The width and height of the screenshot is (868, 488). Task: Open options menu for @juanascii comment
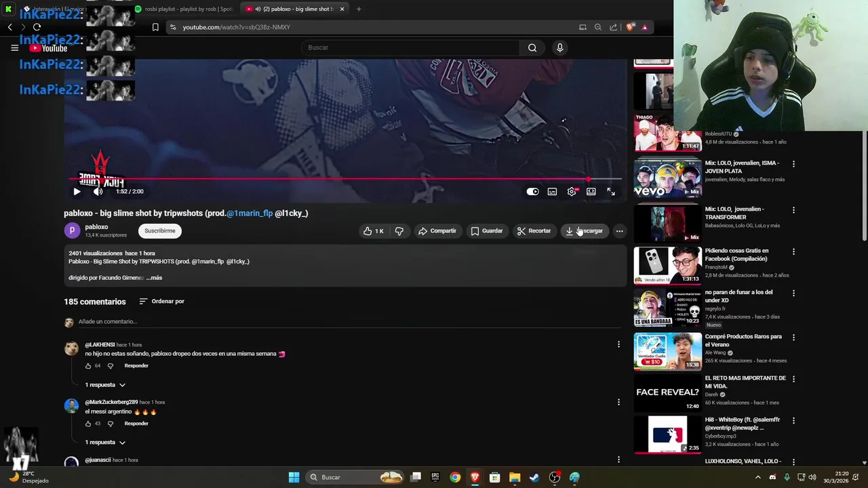click(618, 460)
